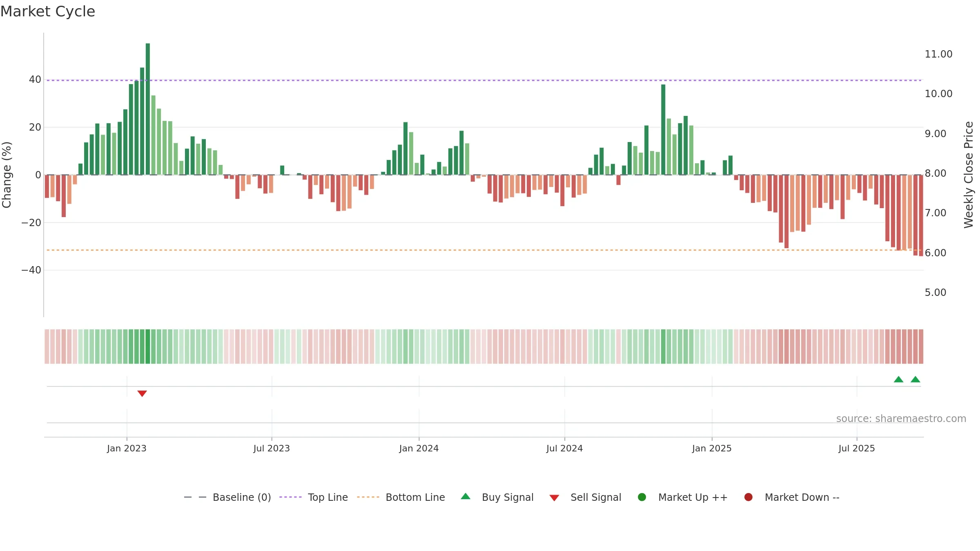Click the 11.00 price tick on the right axis
This screenshot has height=551, width=980.
[x=938, y=54]
